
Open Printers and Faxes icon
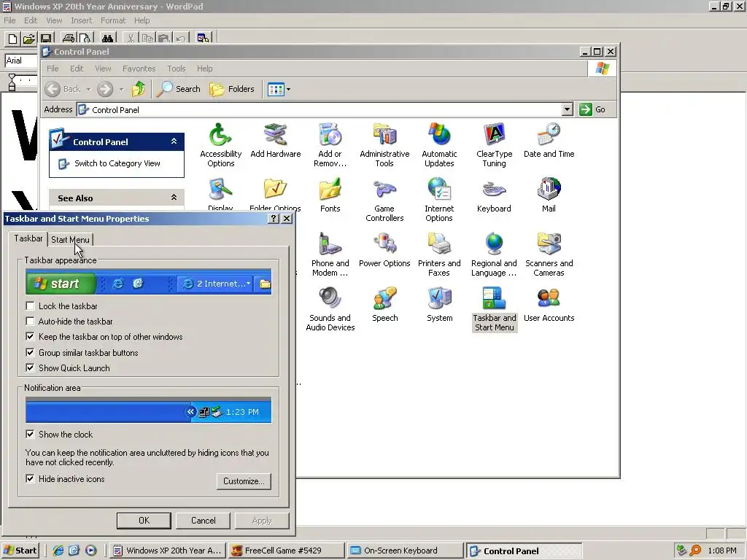click(439, 254)
